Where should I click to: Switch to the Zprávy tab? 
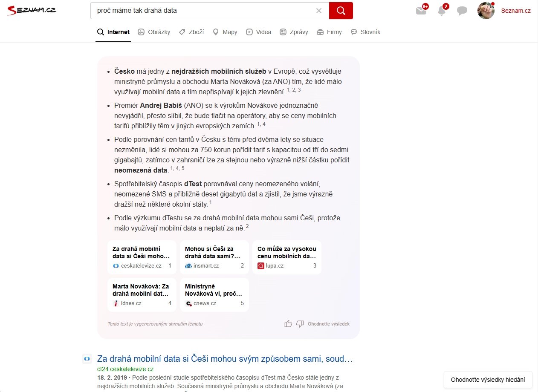pos(294,32)
